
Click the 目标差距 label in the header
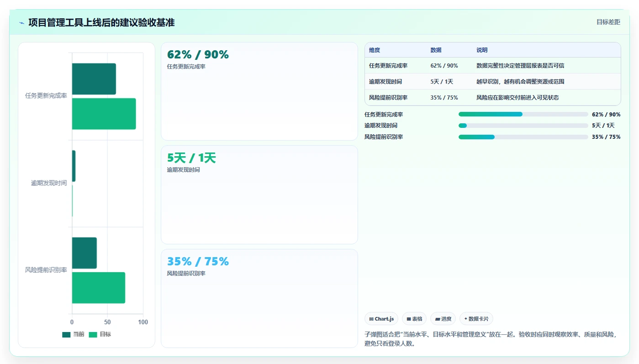608,22
